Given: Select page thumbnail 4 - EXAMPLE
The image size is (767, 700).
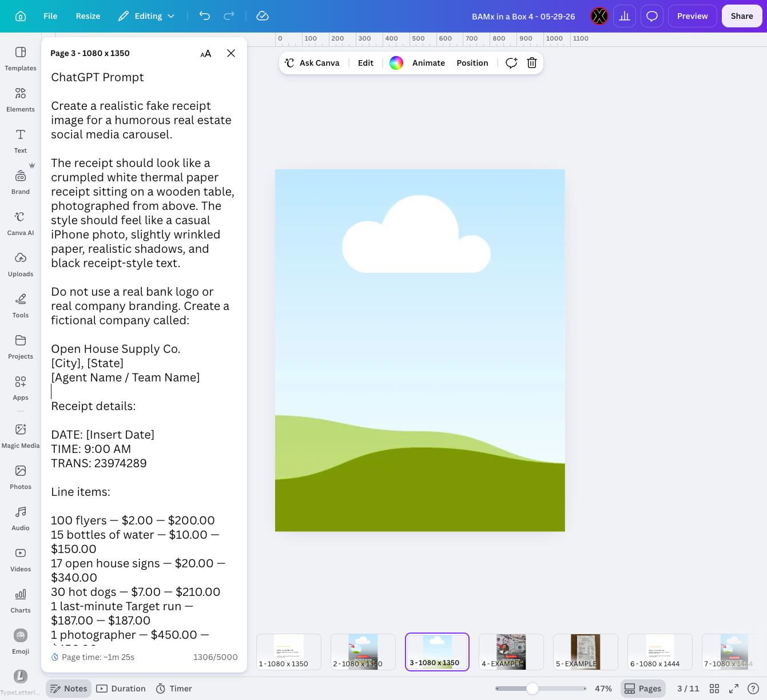Looking at the screenshot, I should point(511,651).
